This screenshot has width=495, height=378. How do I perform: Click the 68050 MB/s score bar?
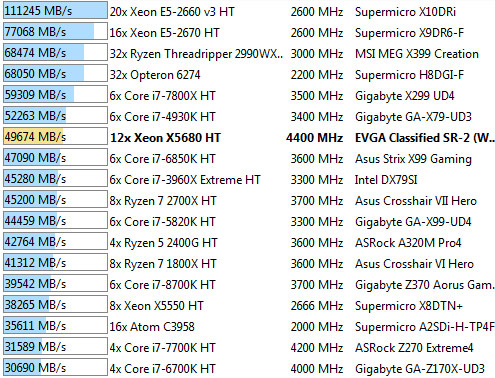pyautogui.click(x=55, y=73)
